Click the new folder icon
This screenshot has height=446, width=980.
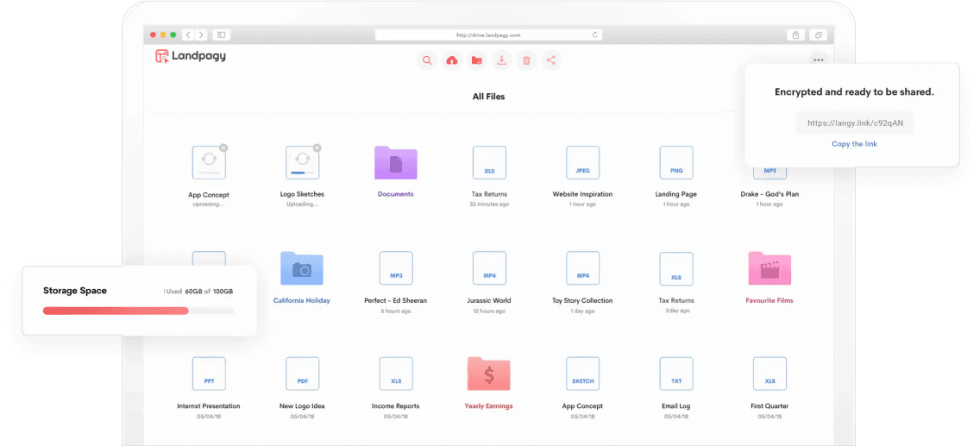coord(476,60)
